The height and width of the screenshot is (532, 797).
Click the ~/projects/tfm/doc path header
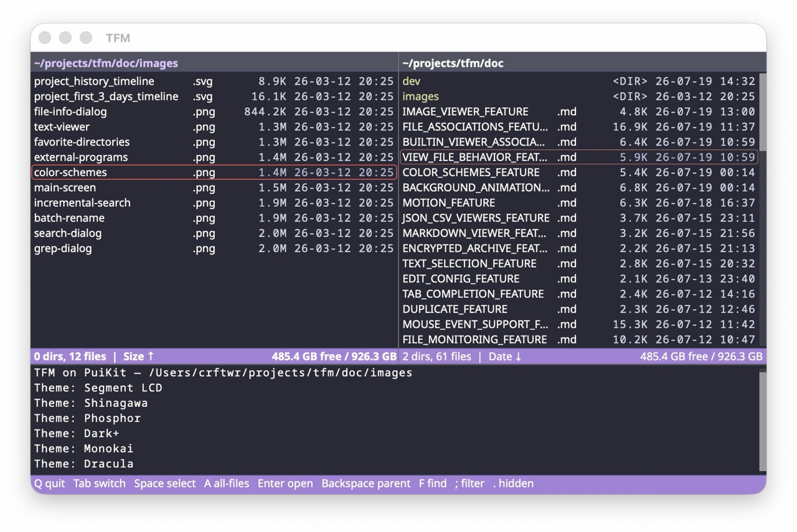pyautogui.click(x=453, y=63)
